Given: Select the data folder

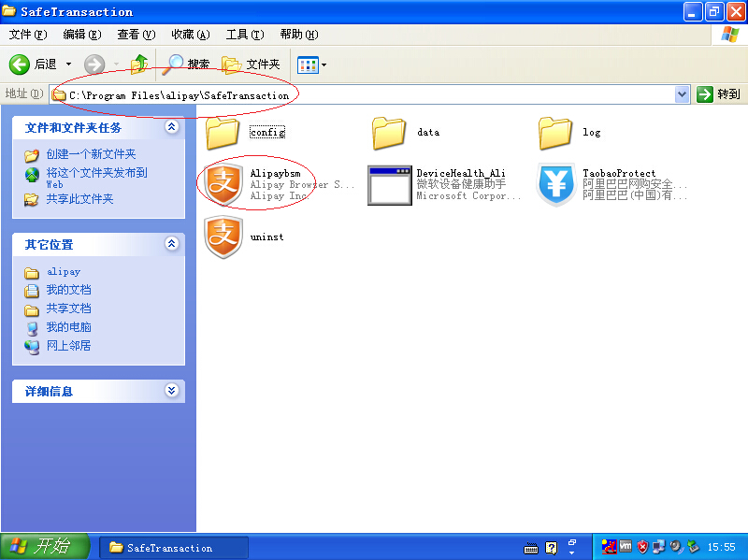Looking at the screenshot, I should coord(390,132).
